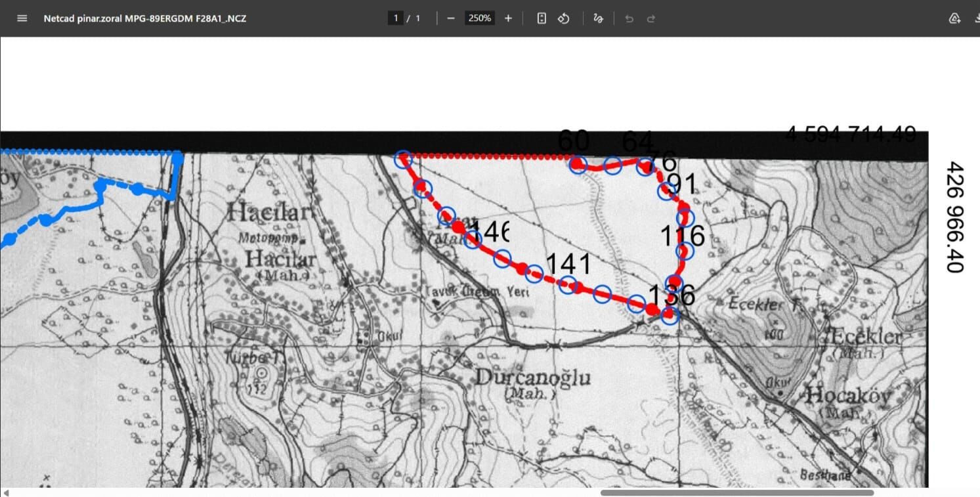The width and height of the screenshot is (980, 497).
Task: Rotate the page counterclockwise
Action: coord(563,18)
